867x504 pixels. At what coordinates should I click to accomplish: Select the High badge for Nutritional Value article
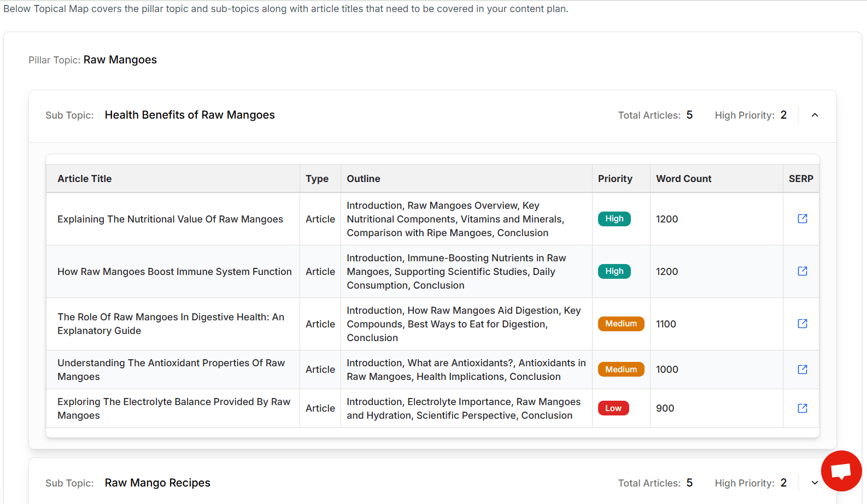point(614,219)
